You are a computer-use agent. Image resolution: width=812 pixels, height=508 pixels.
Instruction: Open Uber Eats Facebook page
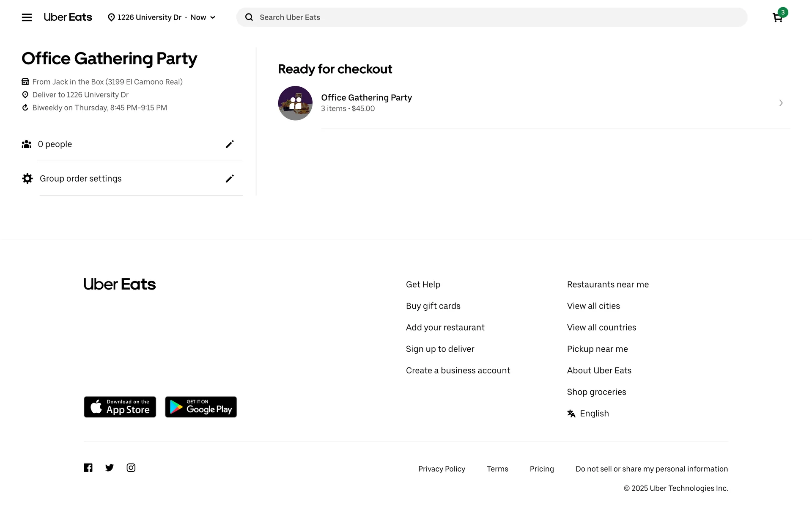pos(88,468)
